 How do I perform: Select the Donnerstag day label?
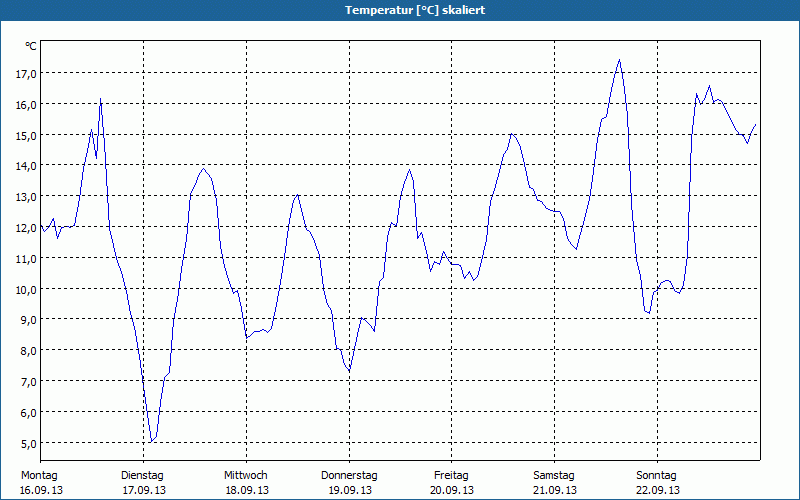point(349,475)
